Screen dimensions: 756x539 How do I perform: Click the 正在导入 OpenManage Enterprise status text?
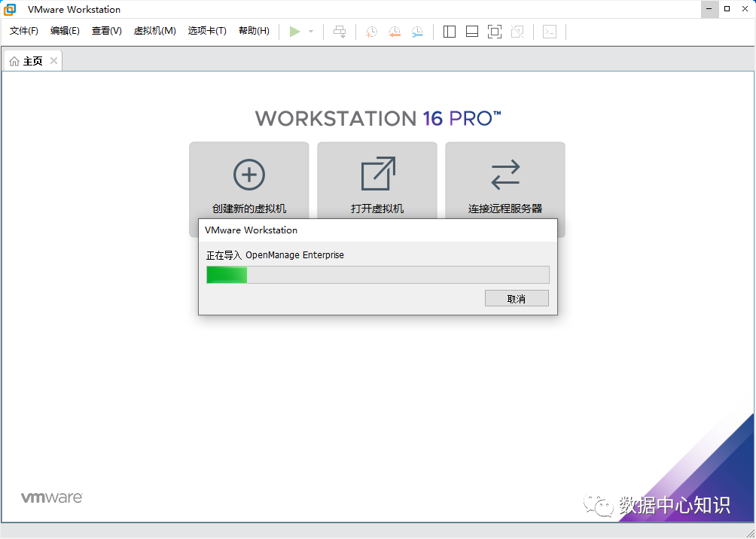pyautogui.click(x=275, y=255)
